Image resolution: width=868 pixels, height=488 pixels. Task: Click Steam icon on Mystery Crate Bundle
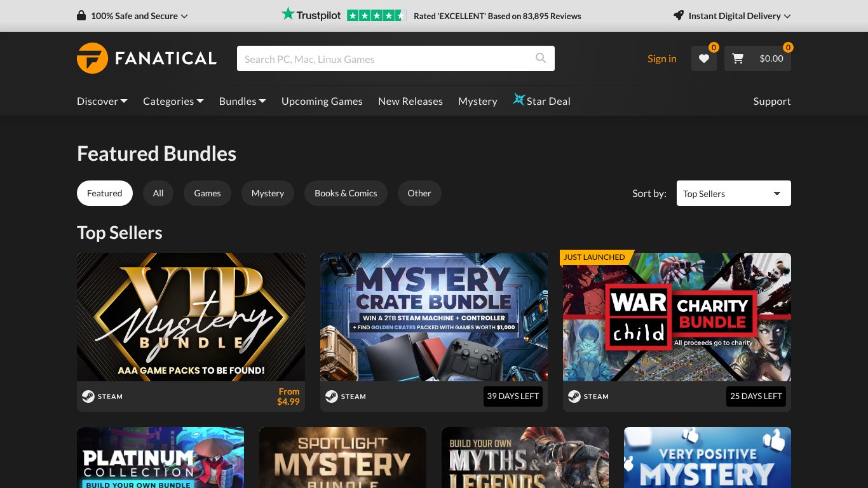(332, 396)
